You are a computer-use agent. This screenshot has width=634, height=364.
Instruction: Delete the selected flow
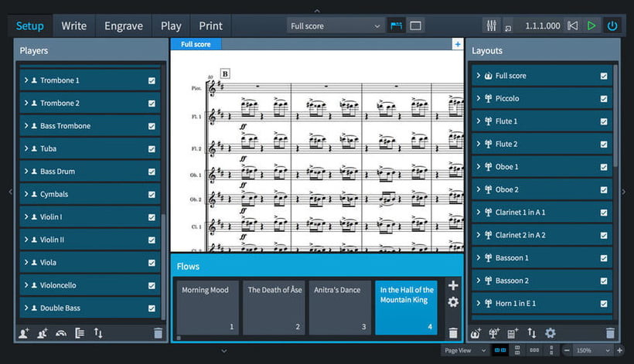(x=453, y=333)
